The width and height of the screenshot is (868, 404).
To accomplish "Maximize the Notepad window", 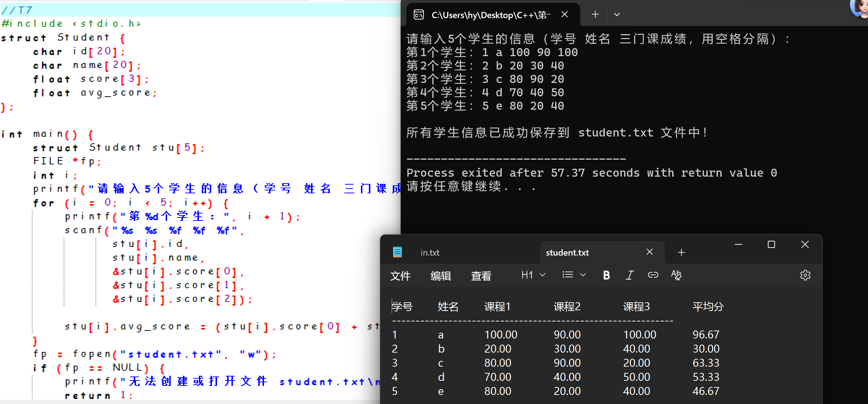I will point(771,245).
